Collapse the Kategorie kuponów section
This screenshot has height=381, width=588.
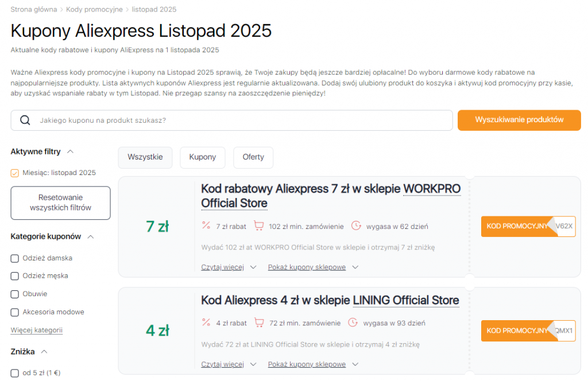(90, 236)
